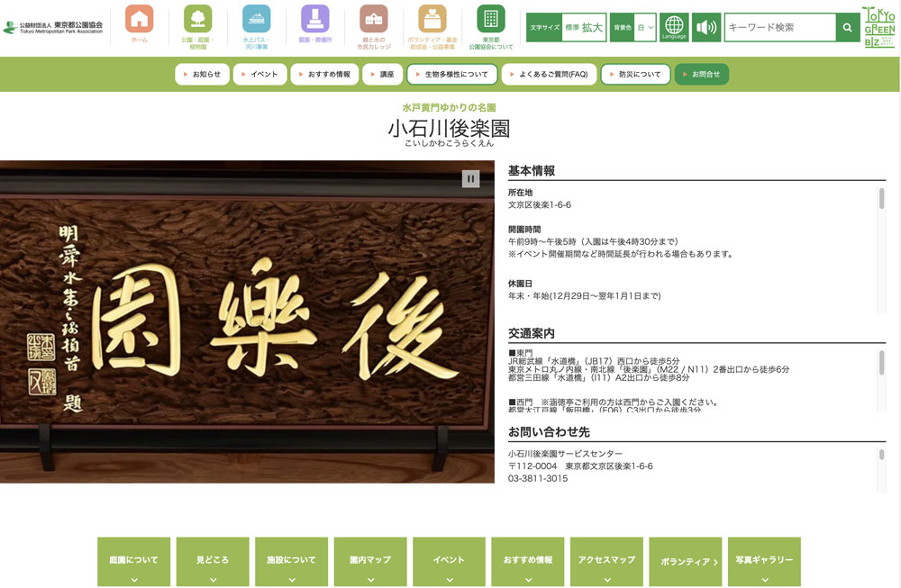This screenshot has height=588, width=901.
Task: Click the キーワード検索 search field
Action: coord(779,27)
